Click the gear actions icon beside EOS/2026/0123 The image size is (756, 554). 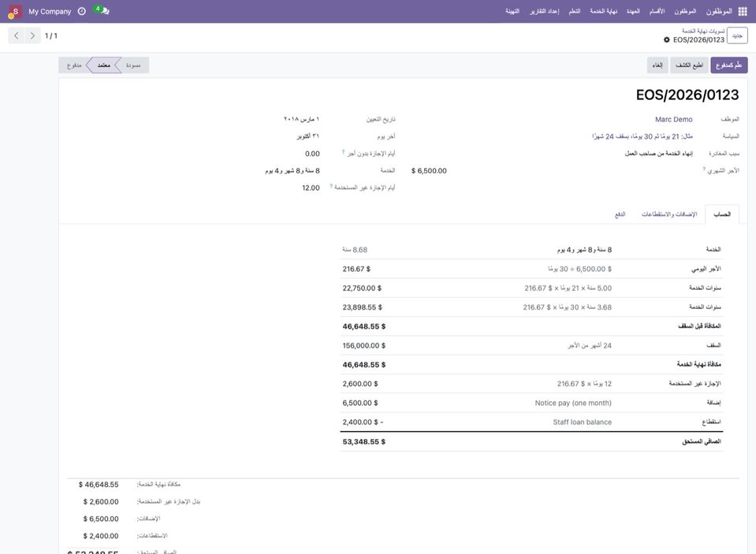click(x=667, y=39)
